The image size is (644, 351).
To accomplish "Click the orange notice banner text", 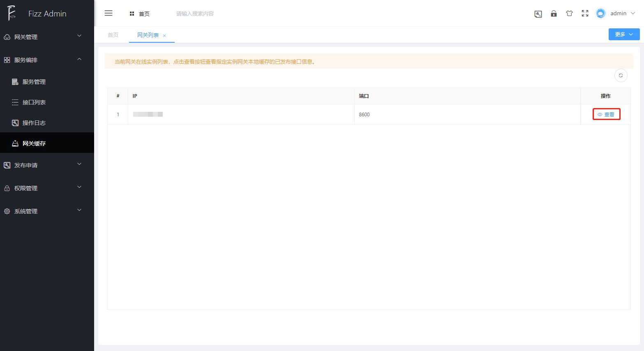I will [215, 62].
